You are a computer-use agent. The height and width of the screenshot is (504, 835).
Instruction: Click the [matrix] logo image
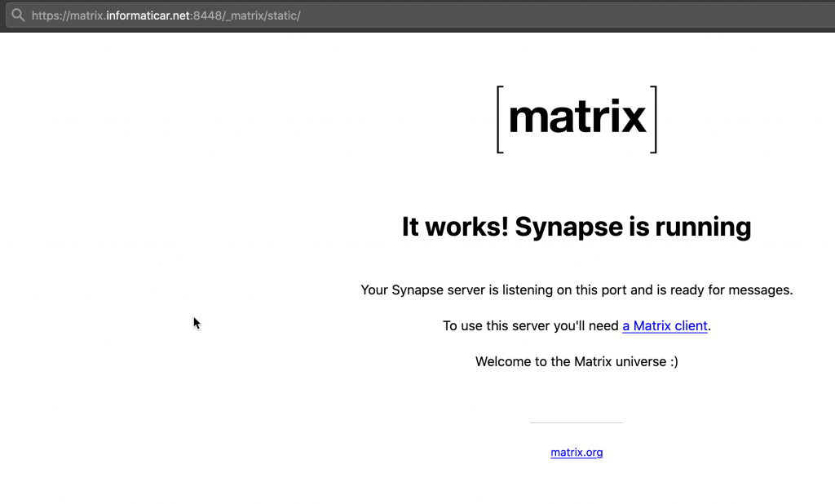[x=577, y=119]
